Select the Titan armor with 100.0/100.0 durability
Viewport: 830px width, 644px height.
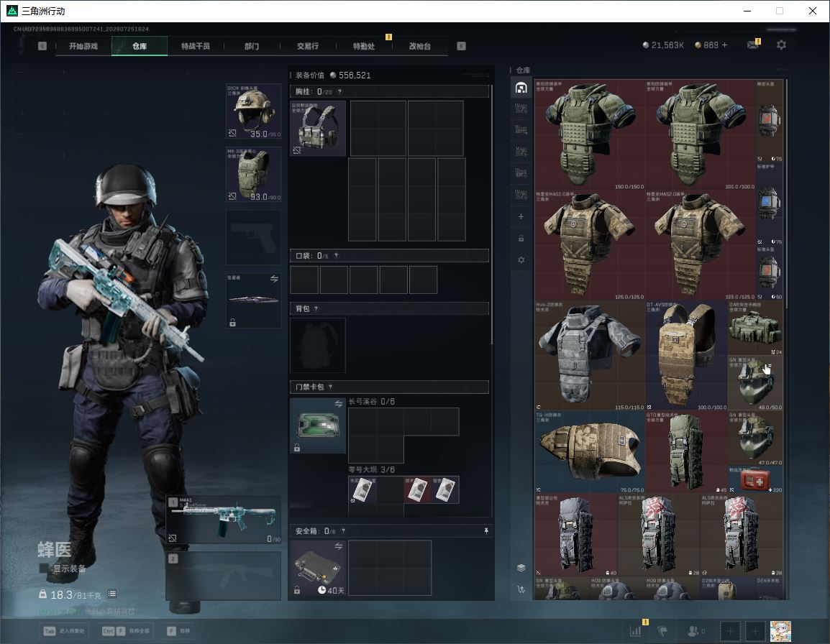pos(701,135)
